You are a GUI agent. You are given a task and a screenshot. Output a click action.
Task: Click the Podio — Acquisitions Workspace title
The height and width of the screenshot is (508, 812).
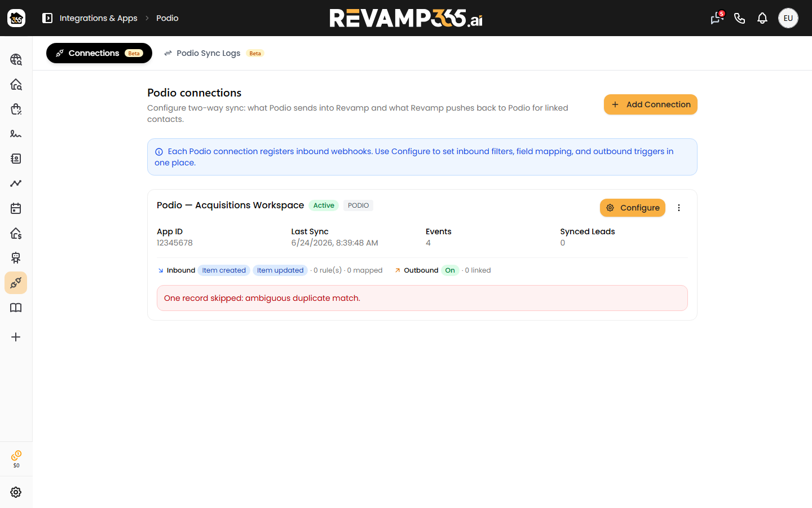coord(230,205)
